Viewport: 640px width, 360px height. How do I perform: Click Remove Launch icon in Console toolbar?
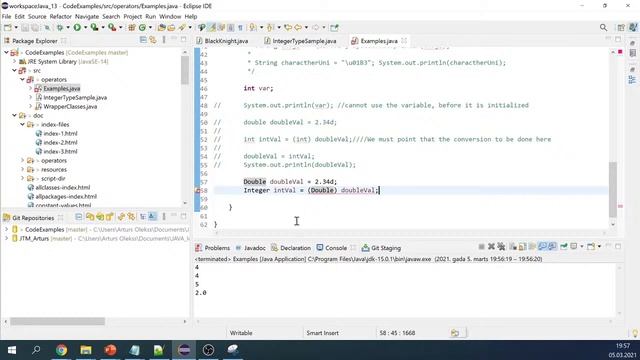point(491,247)
